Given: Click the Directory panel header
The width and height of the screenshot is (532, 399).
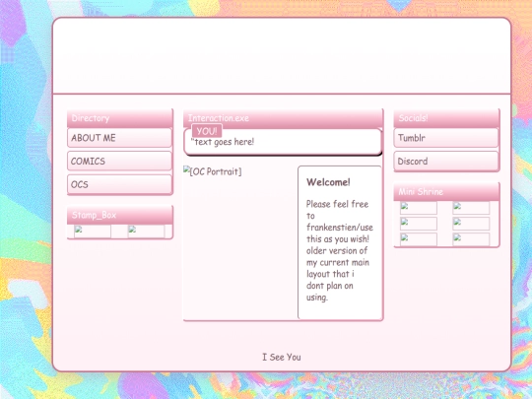Looking at the screenshot, I should click(120, 118).
